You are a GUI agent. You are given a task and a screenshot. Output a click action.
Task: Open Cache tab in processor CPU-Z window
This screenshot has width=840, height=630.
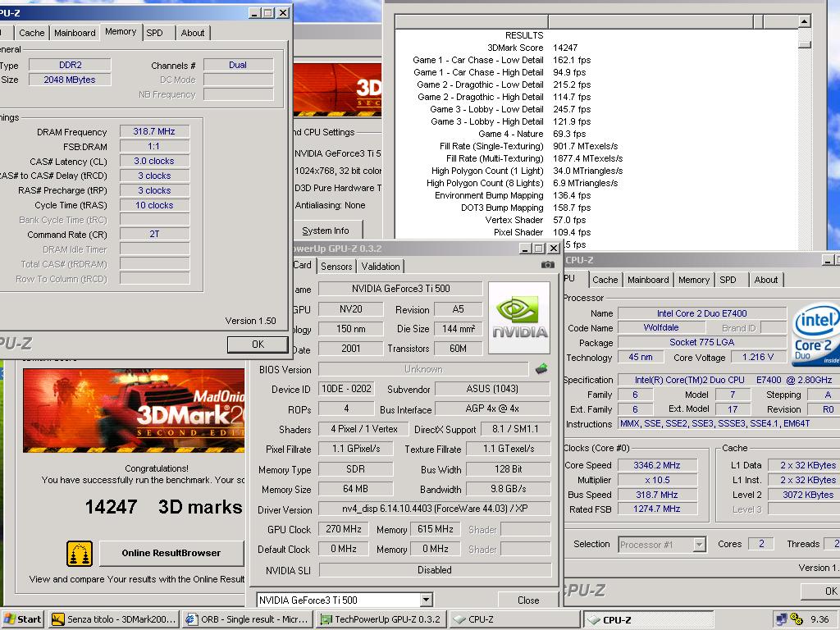click(x=605, y=280)
